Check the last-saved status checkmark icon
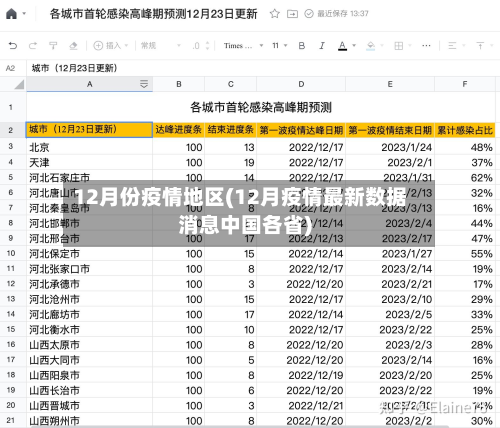Viewport: 500px width, 428px height. [x=309, y=14]
